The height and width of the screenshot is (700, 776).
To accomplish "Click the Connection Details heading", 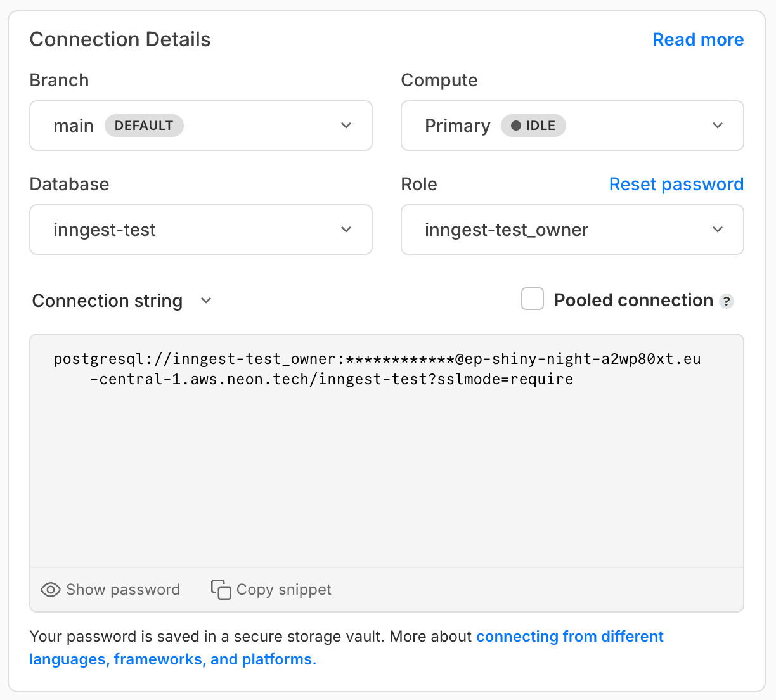I will tap(120, 39).
